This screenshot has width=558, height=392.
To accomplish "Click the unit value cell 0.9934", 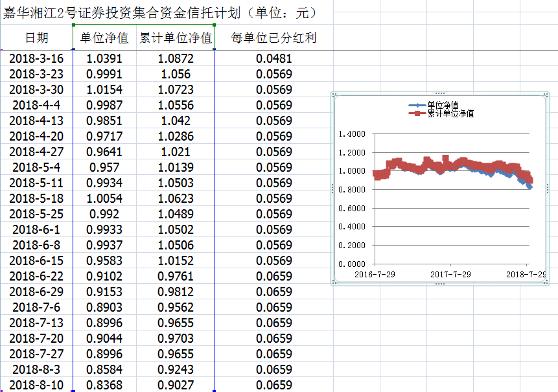I will click(x=104, y=183).
